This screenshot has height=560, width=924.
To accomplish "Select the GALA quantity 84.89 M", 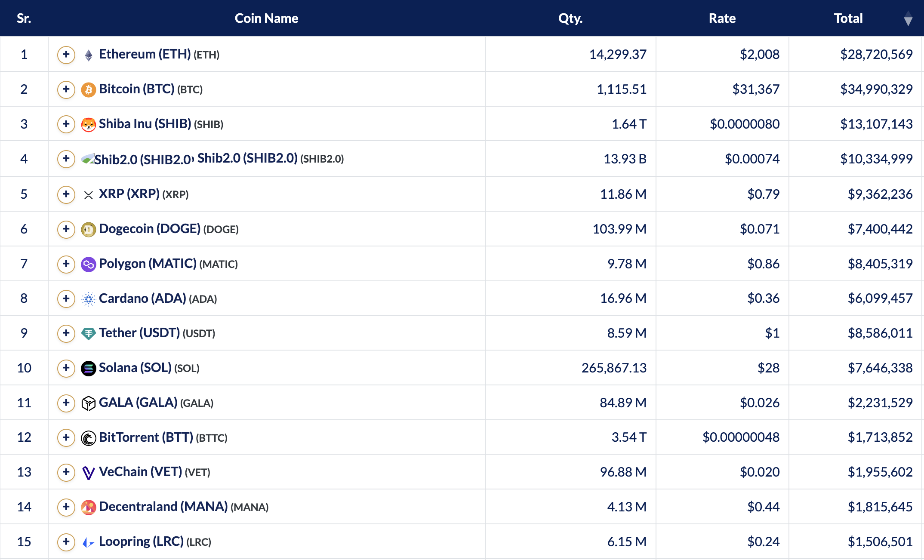I will 623,403.
